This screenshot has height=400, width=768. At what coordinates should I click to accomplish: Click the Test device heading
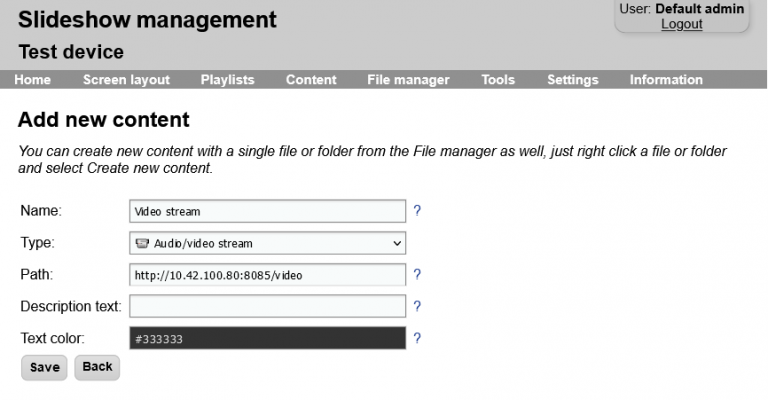point(71,52)
